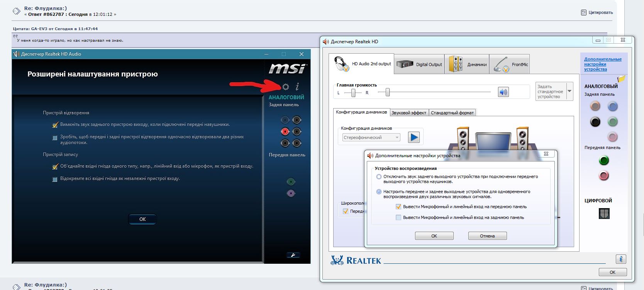Select 'Настроить переднее и заднее' radio option

pos(379,192)
